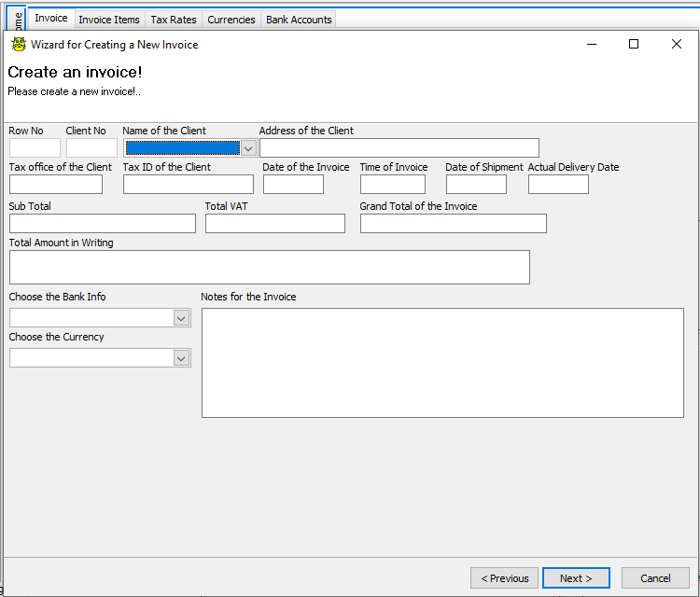Expand the Currency dropdown arrow
The image size is (700, 597).
[181, 358]
